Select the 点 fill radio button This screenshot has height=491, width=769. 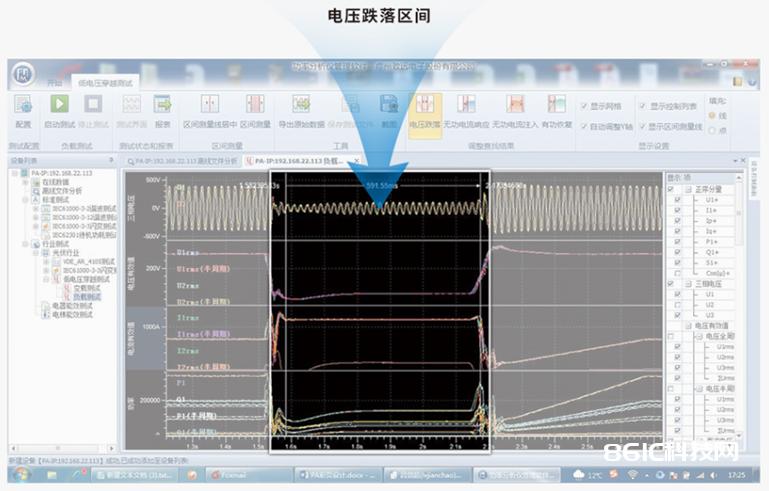(712, 130)
